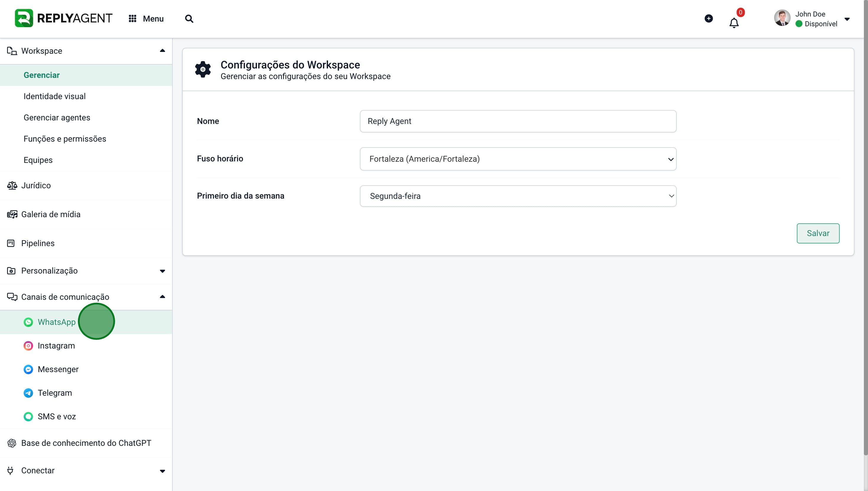Click John Doe's avatar photo
Image resolution: width=868 pixels, height=491 pixels.
tap(782, 18)
